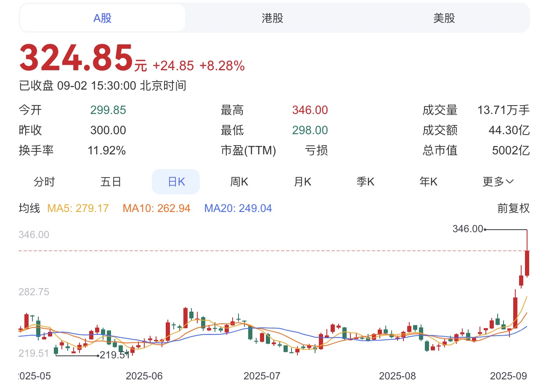Click the MA20: 249.04 indicator label
This screenshot has height=392, width=546.
[x=238, y=208]
